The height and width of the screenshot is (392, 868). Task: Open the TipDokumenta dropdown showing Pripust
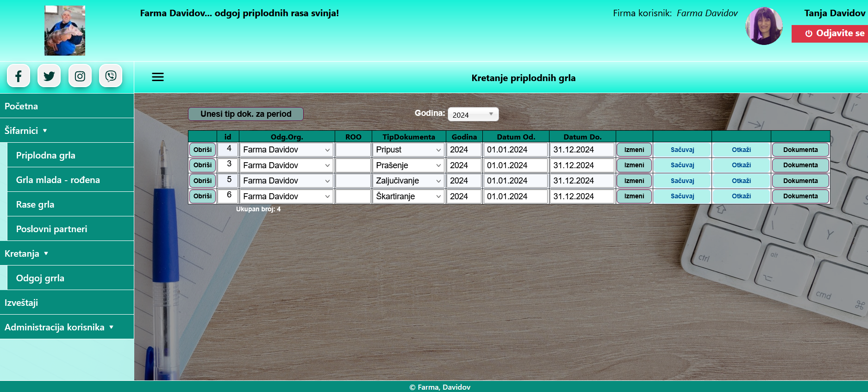tap(408, 150)
